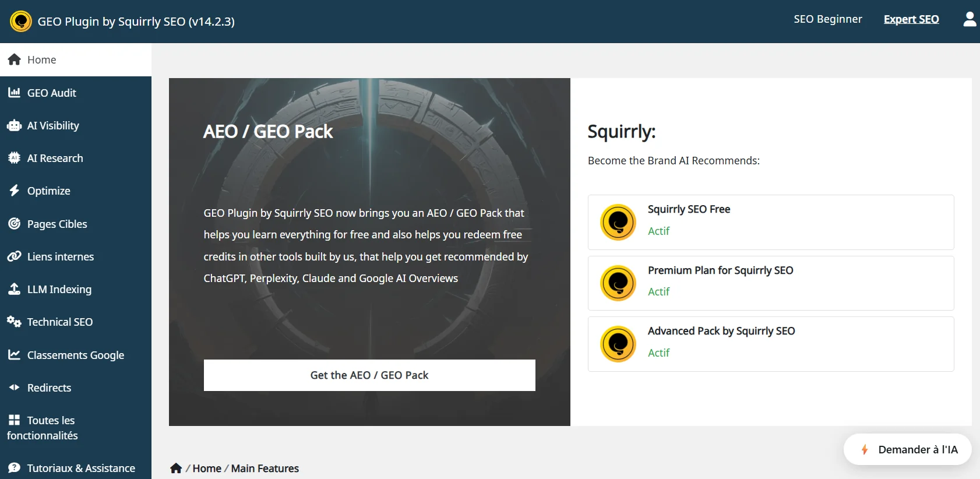Viewport: 980px width, 479px height.
Task: Click the Tutoriaux & Assistance chat icon
Action: 15,468
